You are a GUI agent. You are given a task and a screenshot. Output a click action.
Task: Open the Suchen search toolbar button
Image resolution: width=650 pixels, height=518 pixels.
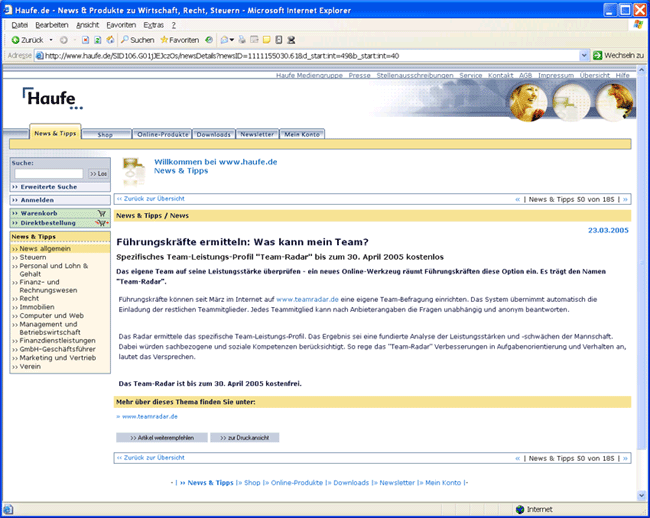137,40
